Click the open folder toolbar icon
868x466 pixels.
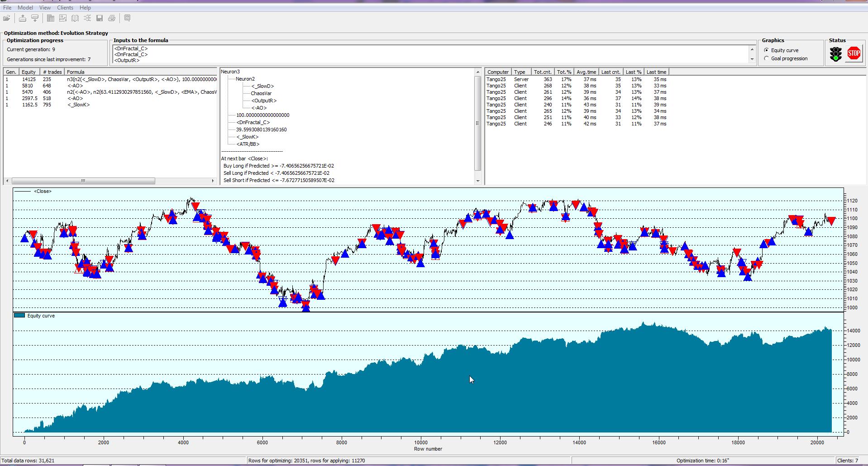click(7, 18)
